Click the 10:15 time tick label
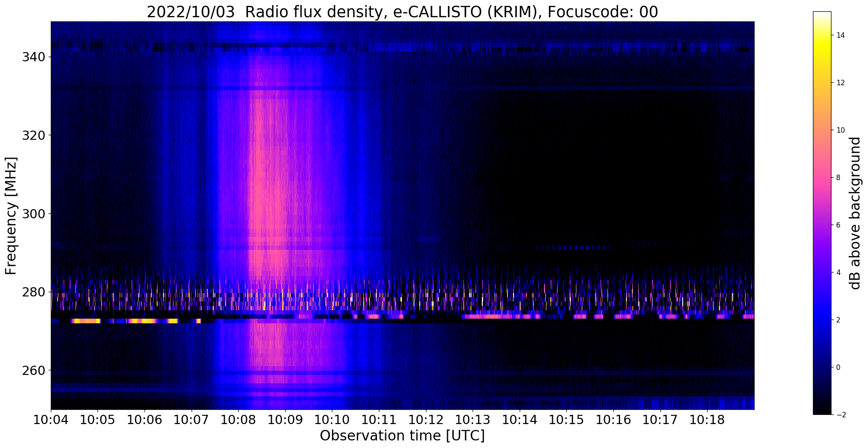Screen dimensions: 868x448 [x=567, y=420]
